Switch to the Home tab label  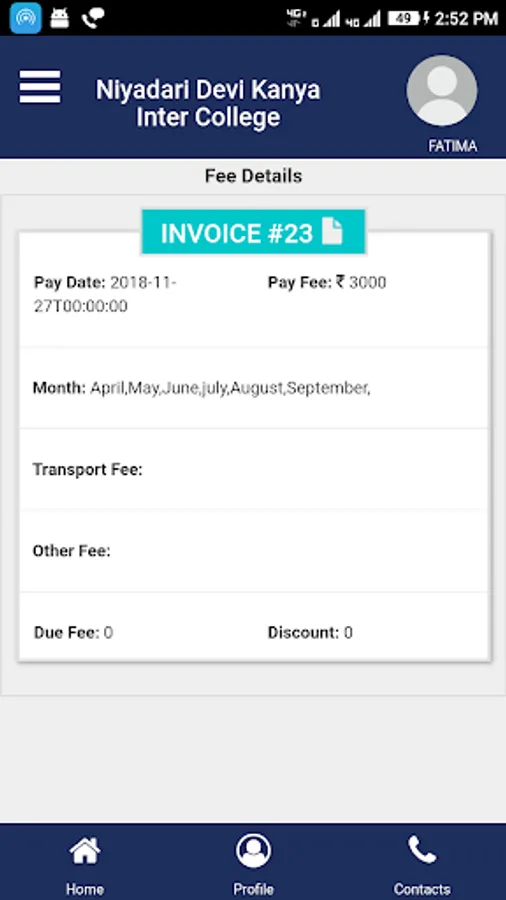tap(85, 889)
